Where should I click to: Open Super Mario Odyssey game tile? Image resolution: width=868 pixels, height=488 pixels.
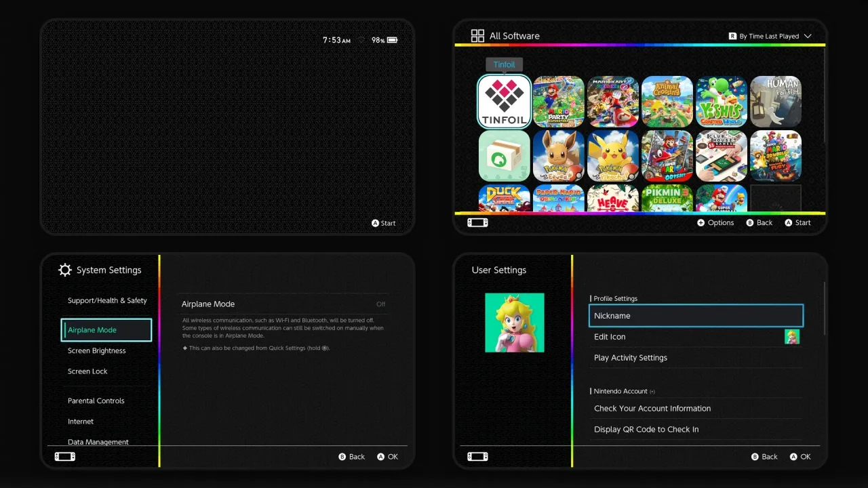[667, 156]
